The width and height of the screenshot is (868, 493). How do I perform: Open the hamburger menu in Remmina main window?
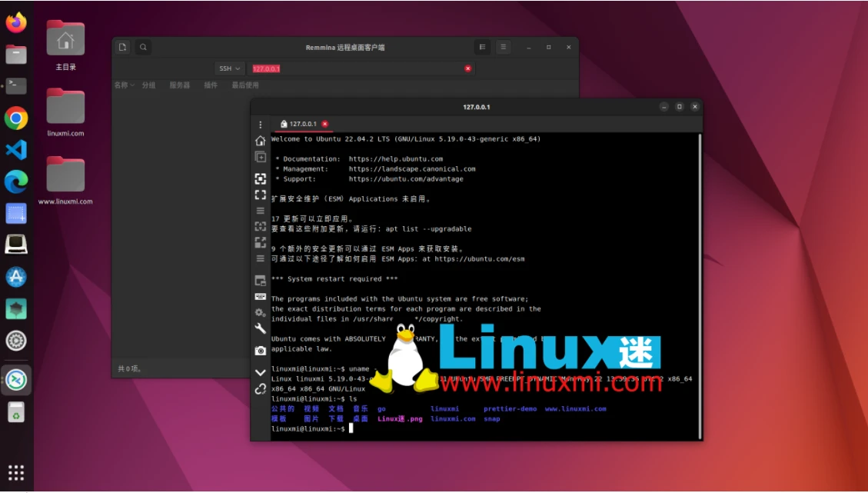tap(504, 47)
